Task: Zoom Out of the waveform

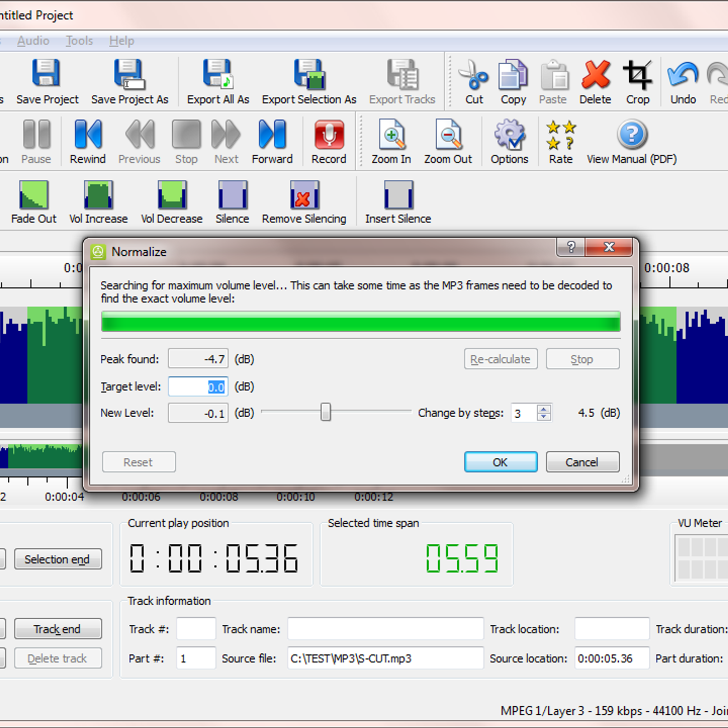Action: 448,134
